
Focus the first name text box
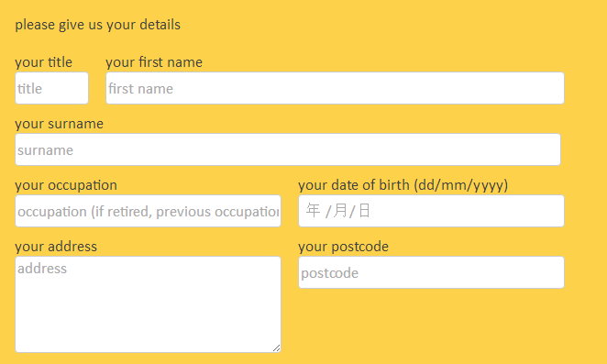(x=335, y=88)
